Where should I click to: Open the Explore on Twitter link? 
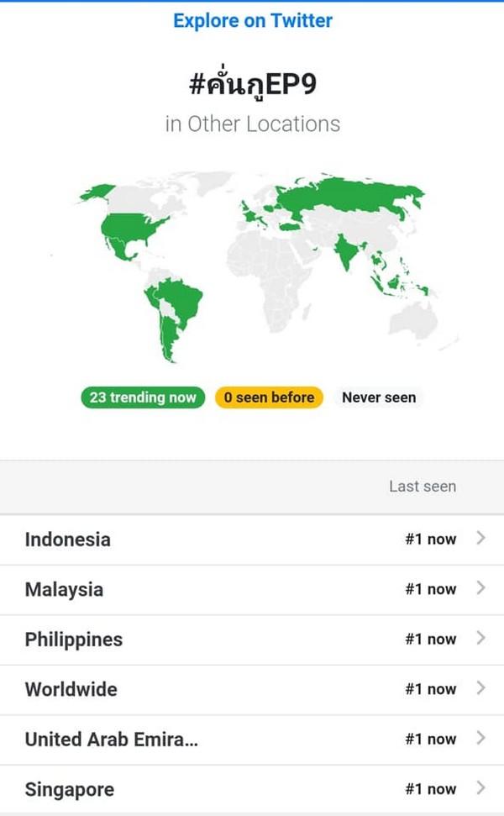253,21
